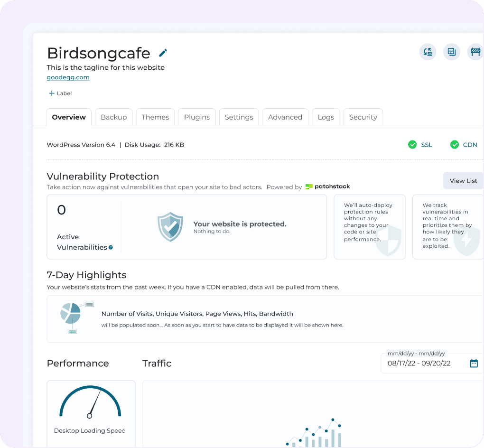Screen dimensions: 484x448
Task: Click the pencil icon beside Birdsongcafe
Action: point(163,53)
